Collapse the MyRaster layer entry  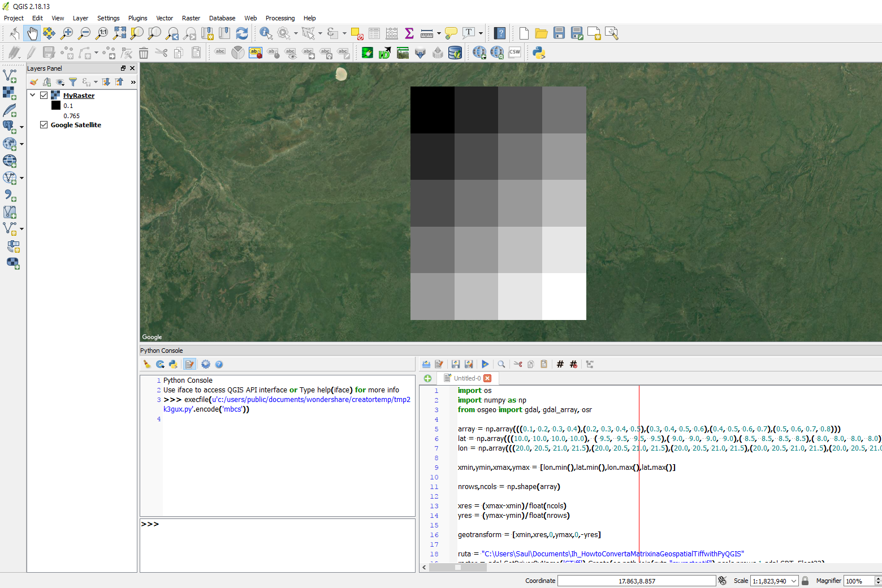tap(32, 95)
